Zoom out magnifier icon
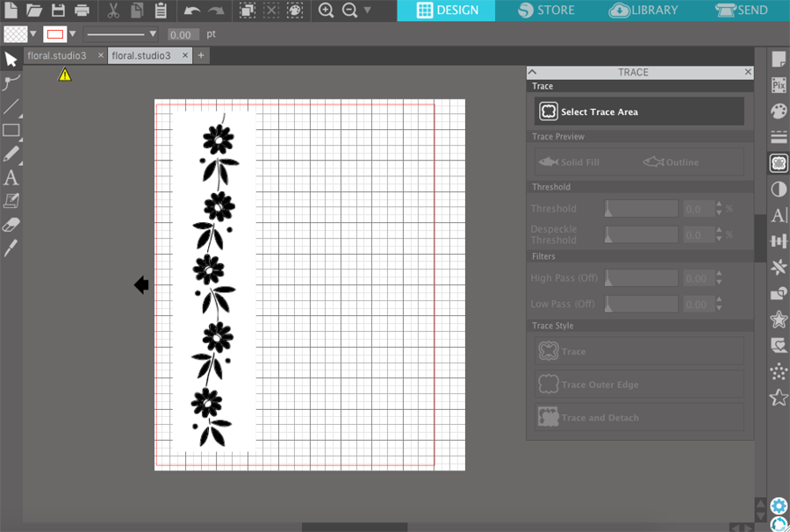The height and width of the screenshot is (532, 790). (x=349, y=10)
